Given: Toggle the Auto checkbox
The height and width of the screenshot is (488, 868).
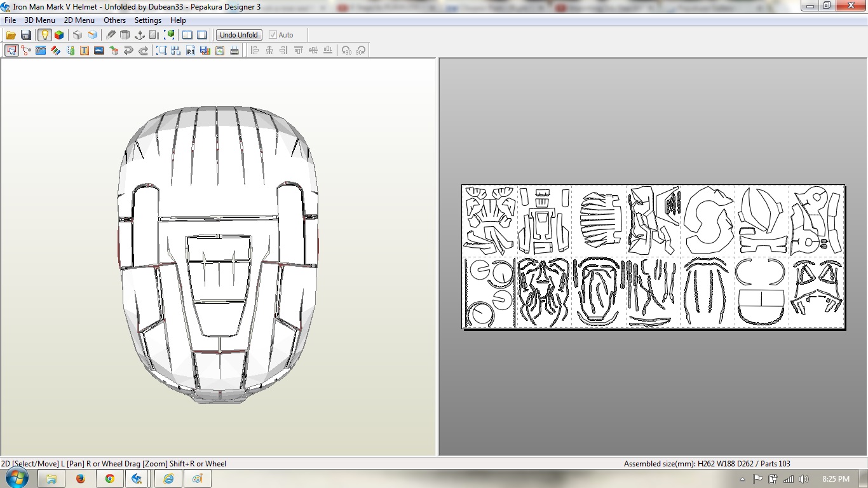Looking at the screenshot, I should click(281, 35).
